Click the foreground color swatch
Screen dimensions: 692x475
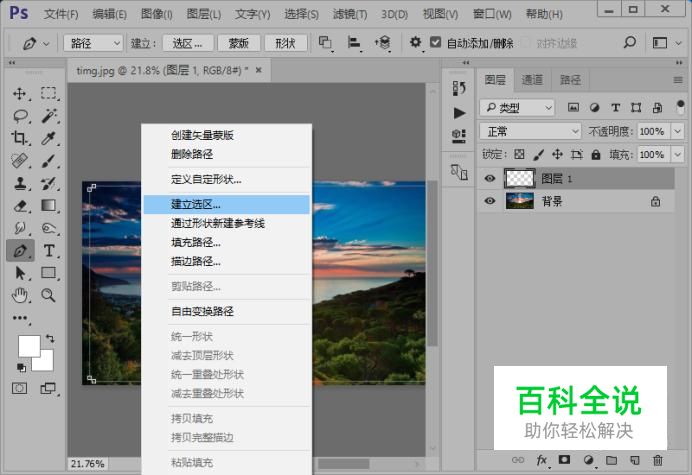point(29,347)
